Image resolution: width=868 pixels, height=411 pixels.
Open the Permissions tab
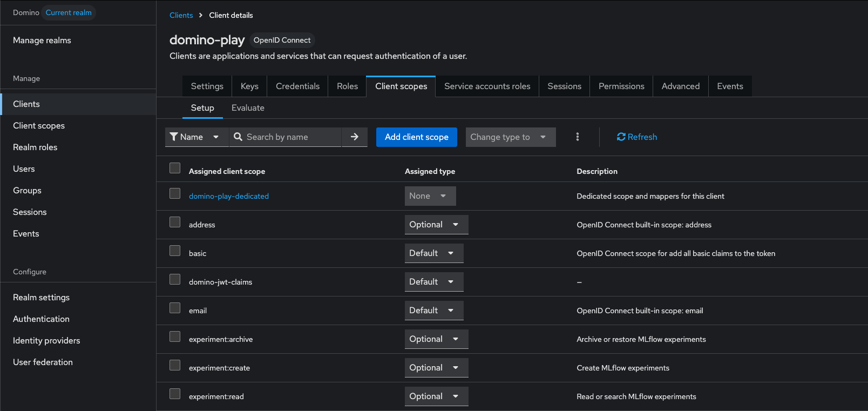[621, 86]
